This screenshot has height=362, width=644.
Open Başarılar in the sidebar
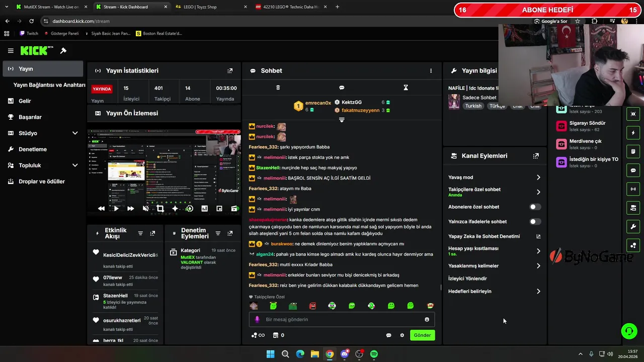coord(43,117)
